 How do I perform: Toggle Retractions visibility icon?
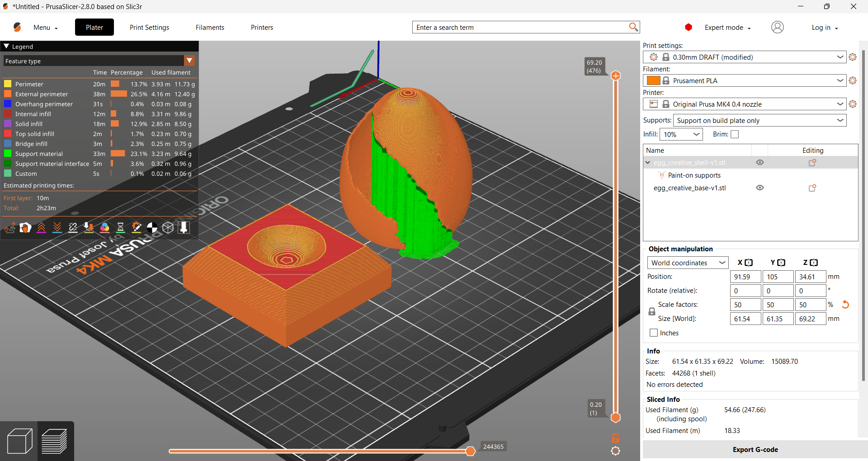pos(41,227)
